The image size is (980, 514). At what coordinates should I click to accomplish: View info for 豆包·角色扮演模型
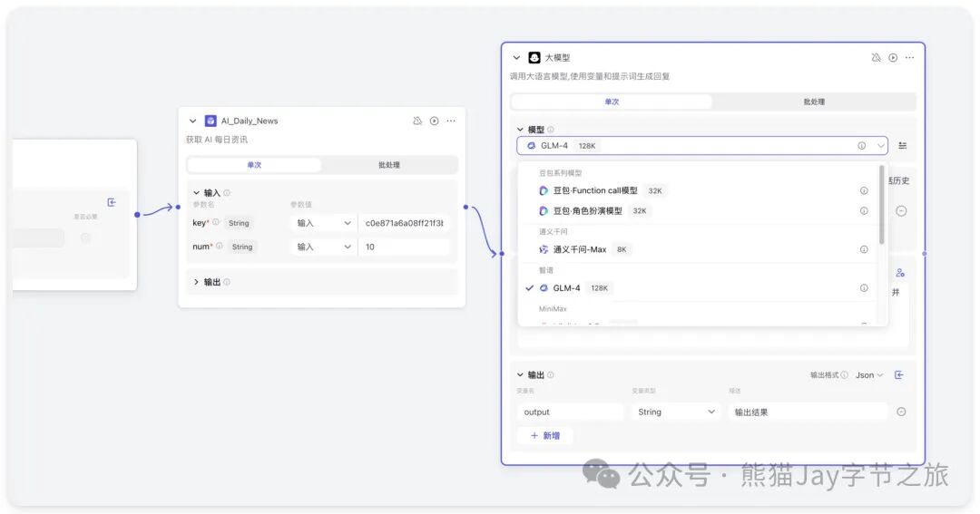(x=864, y=211)
